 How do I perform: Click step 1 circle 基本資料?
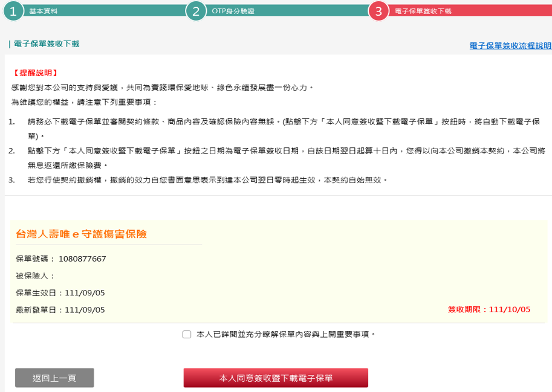point(13,11)
